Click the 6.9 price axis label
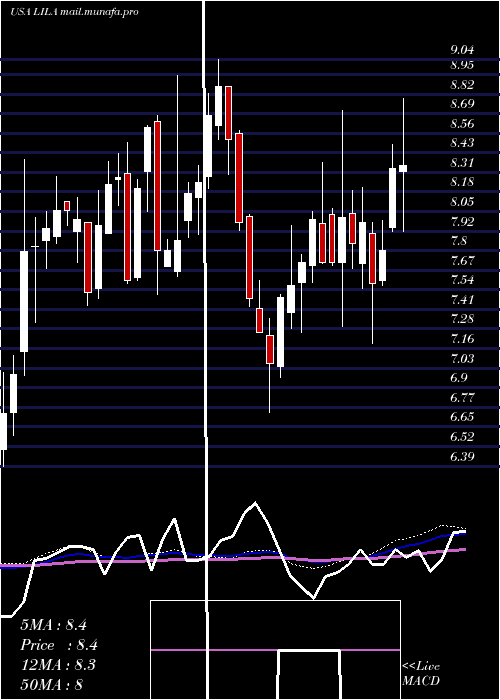This screenshot has width=500, height=700. pos(459,378)
